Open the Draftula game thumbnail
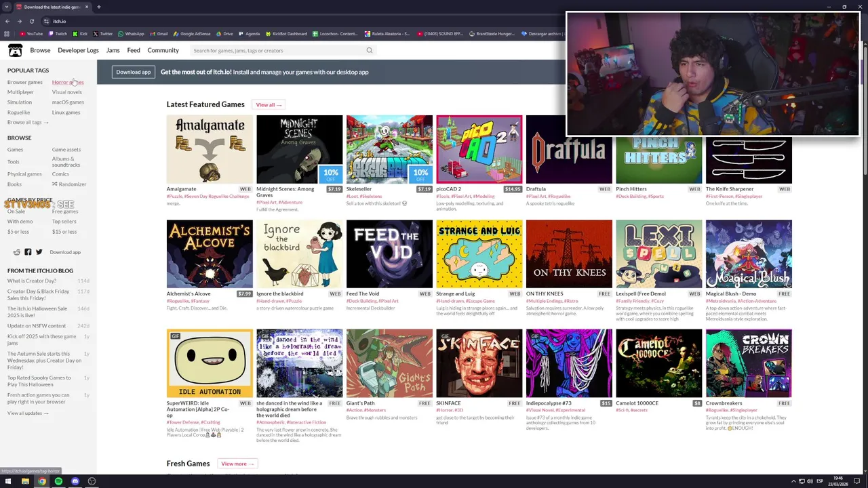868x488 pixels. pos(569,149)
